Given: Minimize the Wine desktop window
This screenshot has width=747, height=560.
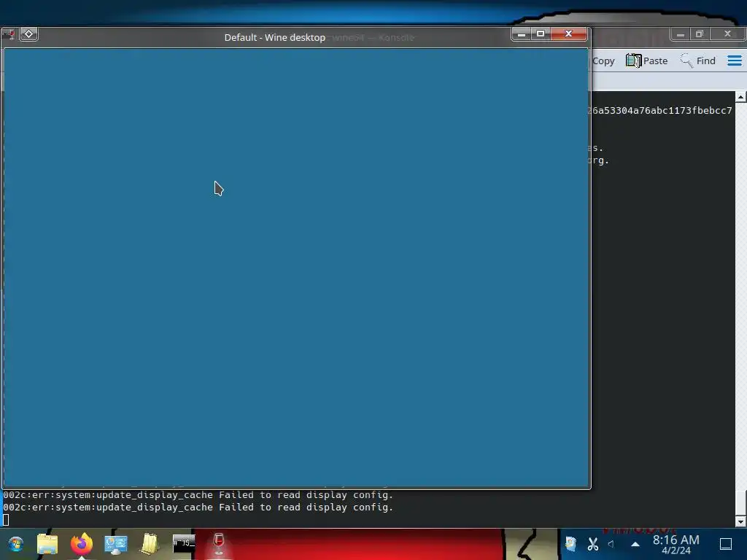Looking at the screenshot, I should coord(522,34).
